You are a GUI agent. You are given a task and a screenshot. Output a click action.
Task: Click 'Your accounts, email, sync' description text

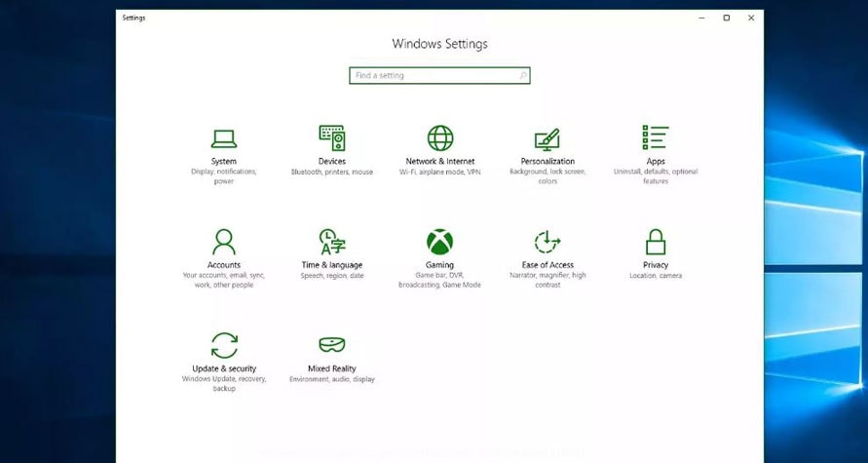pyautogui.click(x=224, y=281)
